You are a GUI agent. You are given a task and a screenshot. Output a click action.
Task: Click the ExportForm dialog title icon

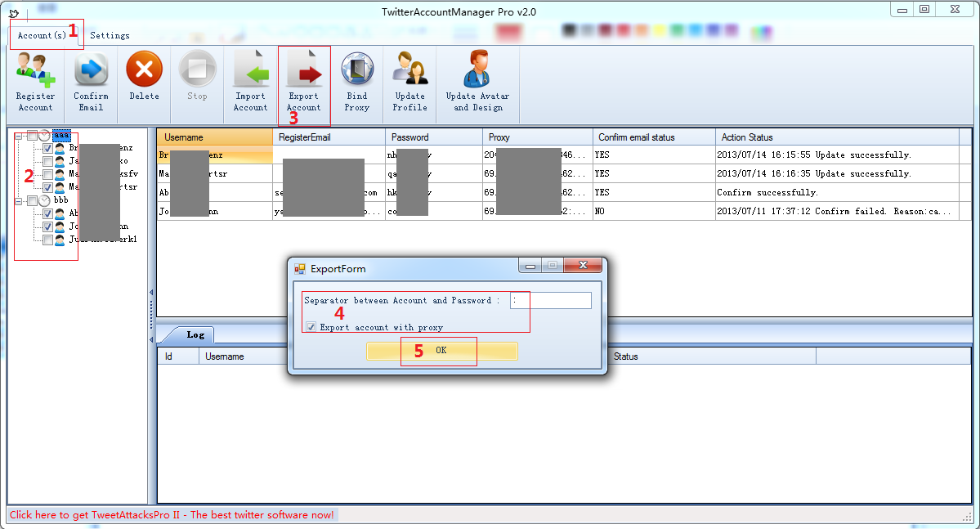click(x=300, y=269)
